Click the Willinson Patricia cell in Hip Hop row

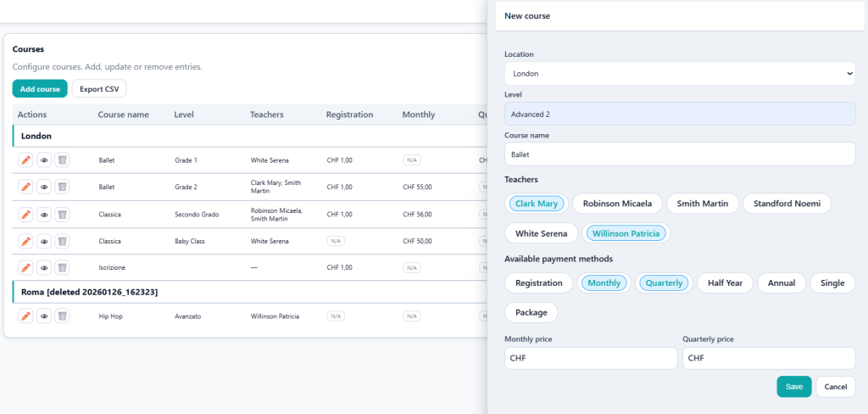(275, 316)
